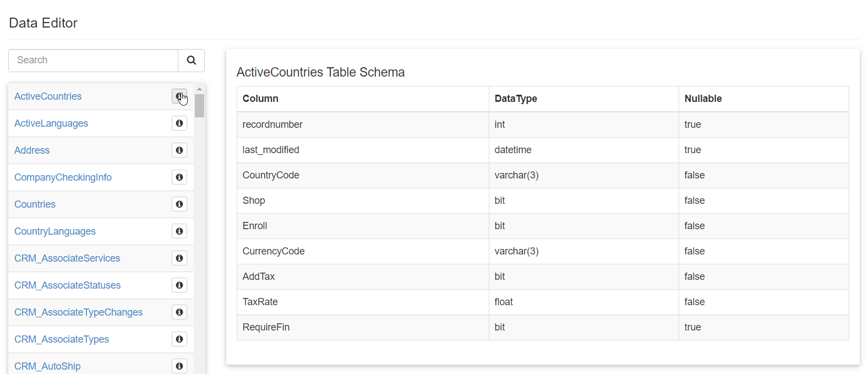Viewport: 868px width, 374px height.
Task: Open the CompanyCheckingInfo table
Action: (63, 177)
